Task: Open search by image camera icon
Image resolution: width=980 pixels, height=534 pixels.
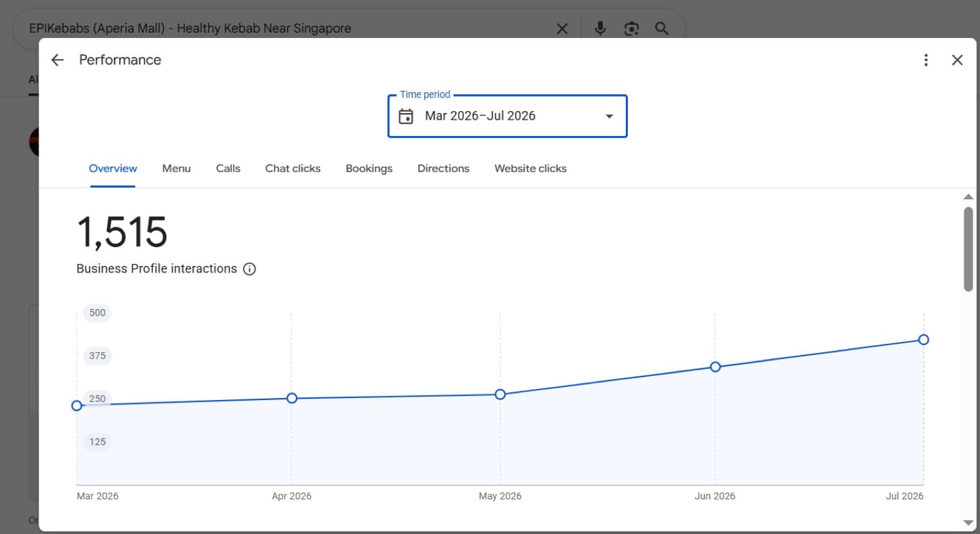Action: pos(631,29)
